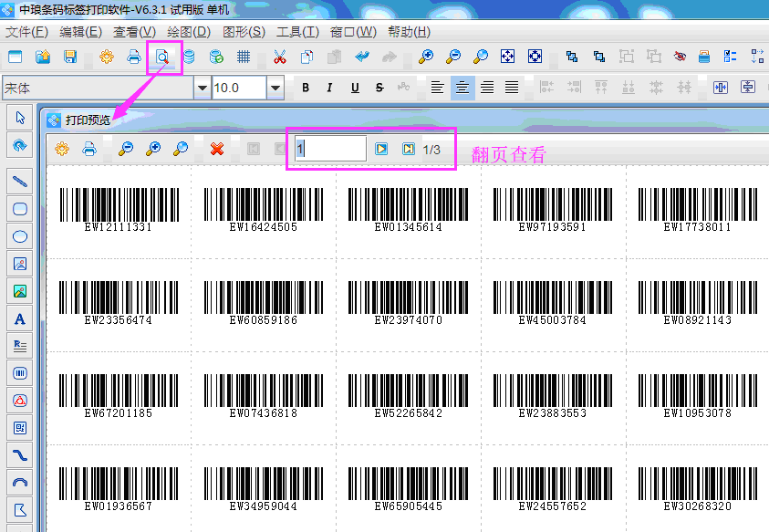Open the 查看(V) menu

tap(134, 32)
